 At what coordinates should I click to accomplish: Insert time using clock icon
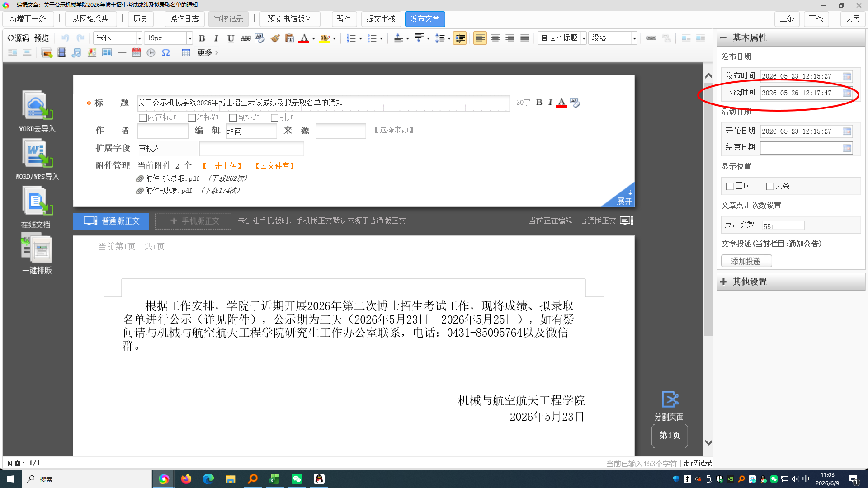tap(151, 53)
